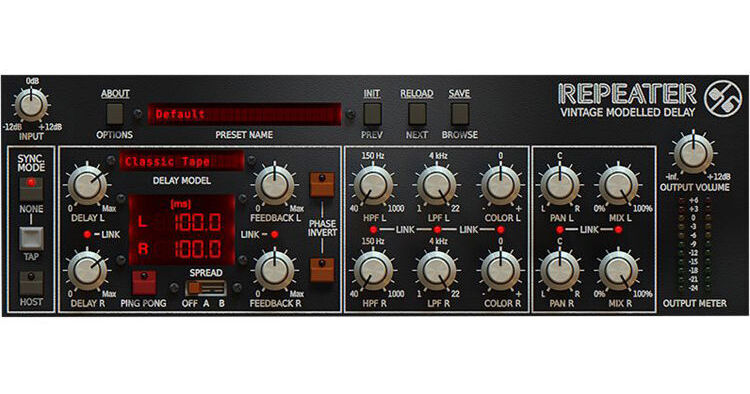Click the Mix L knob
750x394 pixels.
pos(618,186)
